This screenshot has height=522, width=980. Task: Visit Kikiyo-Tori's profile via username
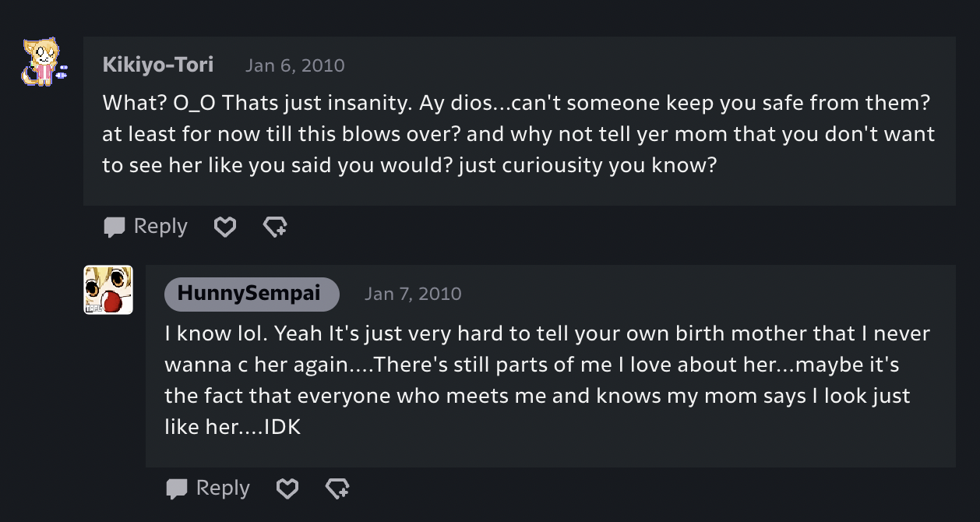[158, 65]
